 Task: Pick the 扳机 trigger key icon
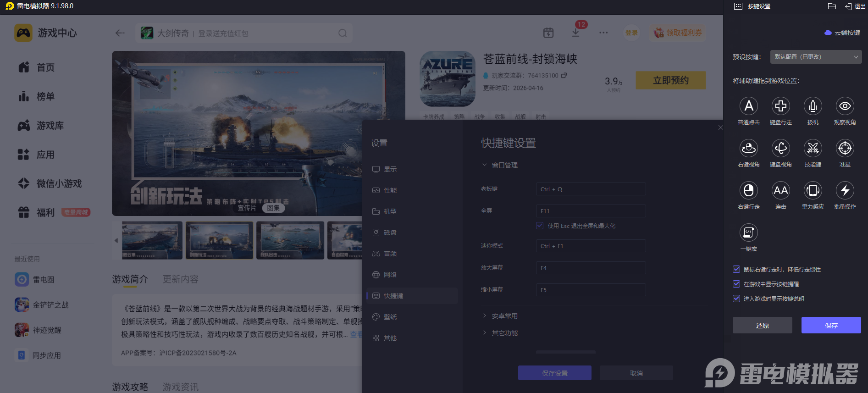pos(813,106)
